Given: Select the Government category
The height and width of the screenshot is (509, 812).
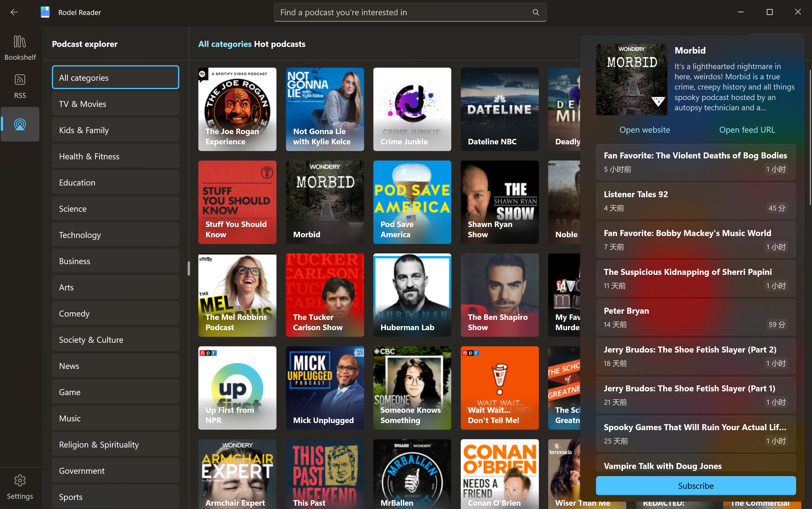Looking at the screenshot, I should click(x=115, y=471).
